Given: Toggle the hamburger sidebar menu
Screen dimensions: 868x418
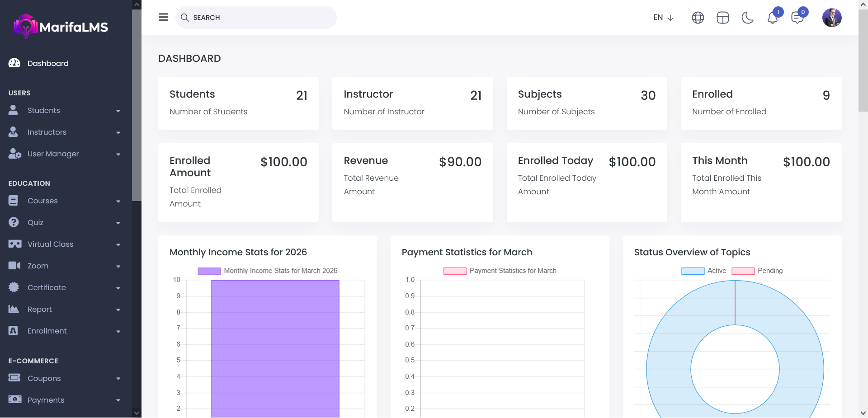Looking at the screenshot, I should point(163,17).
